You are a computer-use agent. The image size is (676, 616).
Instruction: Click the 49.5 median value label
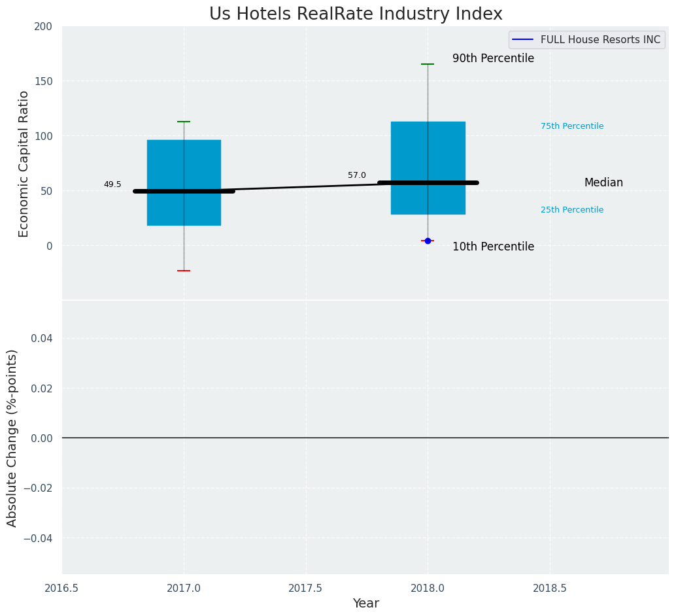click(112, 184)
